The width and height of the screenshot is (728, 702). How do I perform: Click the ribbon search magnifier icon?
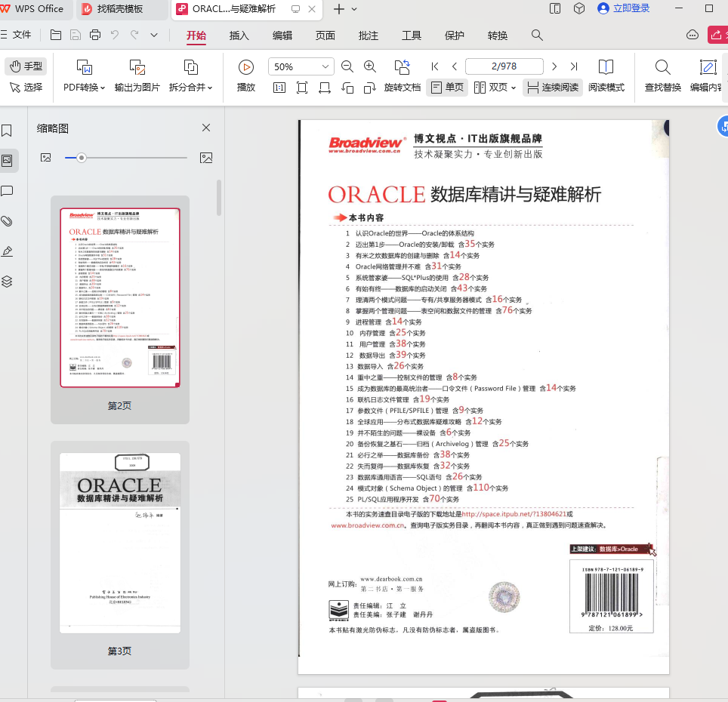(537, 35)
